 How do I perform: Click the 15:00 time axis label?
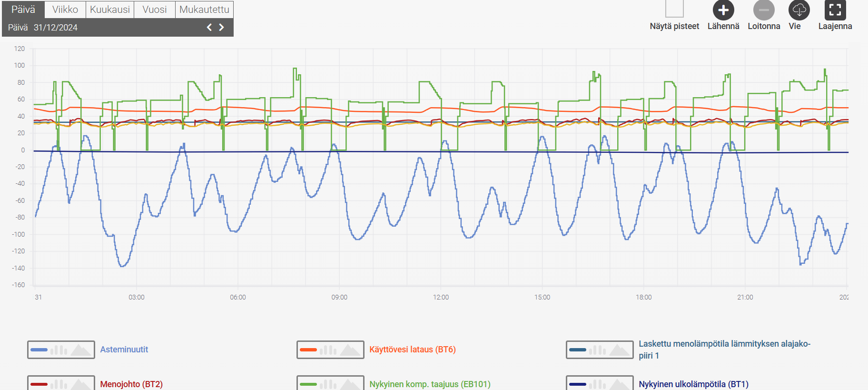[542, 297]
